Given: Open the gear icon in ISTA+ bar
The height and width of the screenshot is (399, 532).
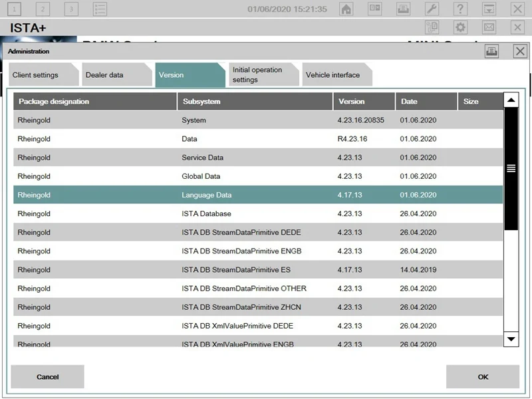Looking at the screenshot, I should [460, 27].
